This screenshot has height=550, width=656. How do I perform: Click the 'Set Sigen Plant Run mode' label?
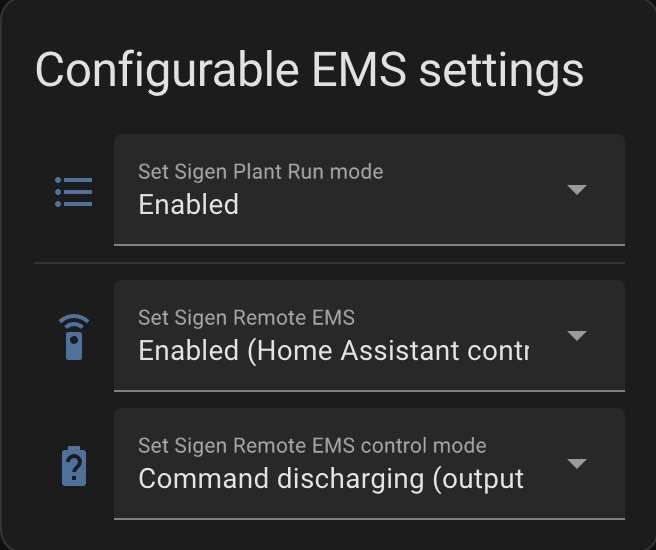pyautogui.click(x=261, y=172)
